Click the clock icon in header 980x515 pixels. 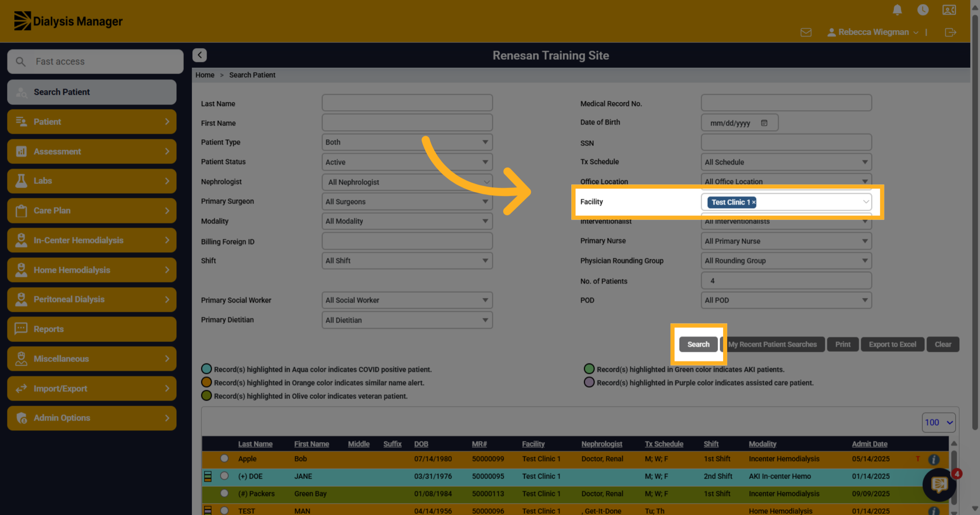tap(923, 10)
